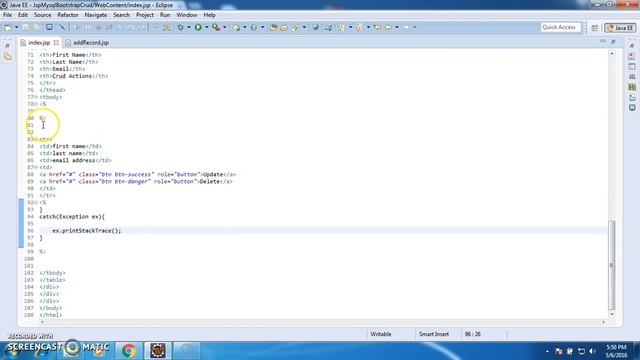Open the Search toolbar dropdown arrow
Image resolution: width=640 pixels, height=360 pixels.
click(x=304, y=27)
